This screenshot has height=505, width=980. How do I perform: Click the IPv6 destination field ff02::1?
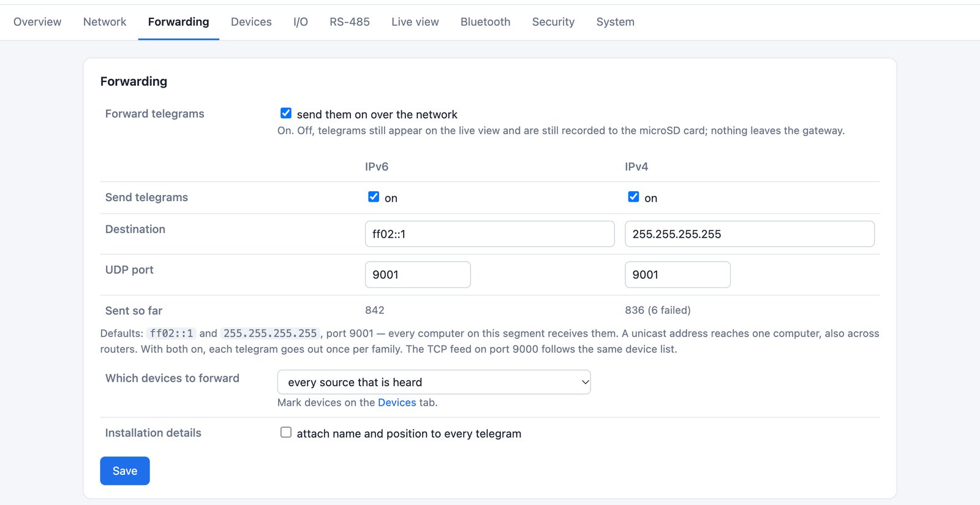(x=490, y=234)
